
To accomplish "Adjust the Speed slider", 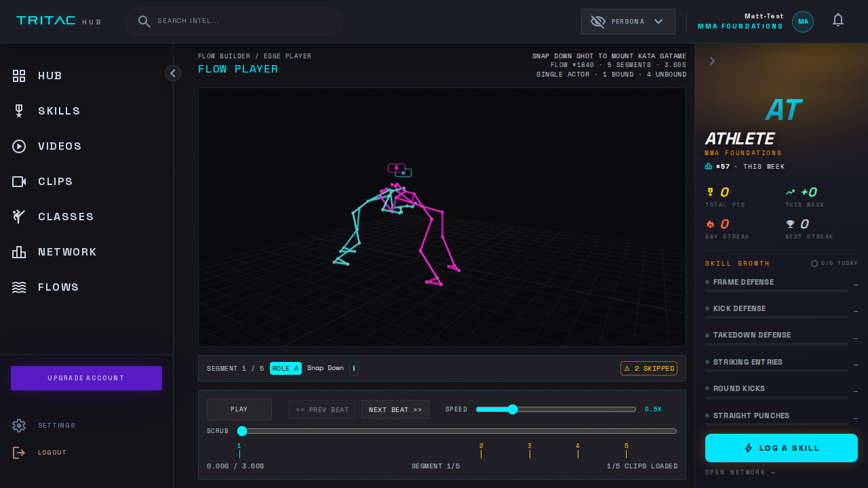I will (556, 409).
